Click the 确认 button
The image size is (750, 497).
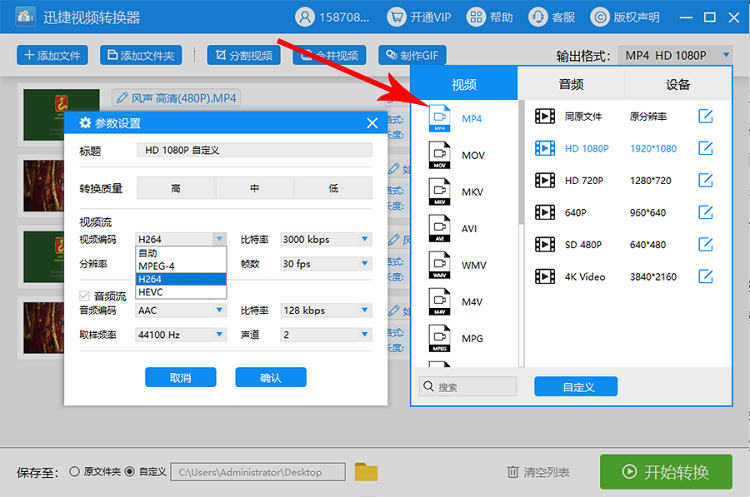[x=271, y=377]
